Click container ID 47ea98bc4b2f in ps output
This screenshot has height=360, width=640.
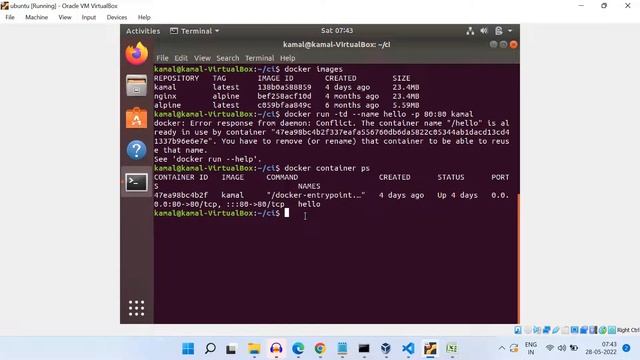pos(181,195)
